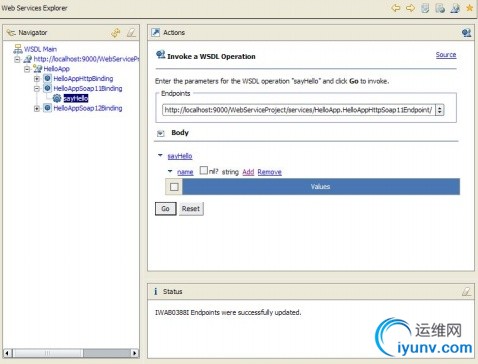Click the Favorites star icon
Image resolution: width=478 pixels, height=364 pixels.
click(470, 8)
